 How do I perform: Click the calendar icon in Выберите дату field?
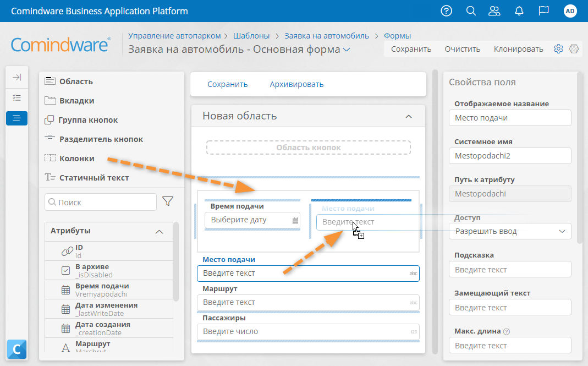pos(295,221)
